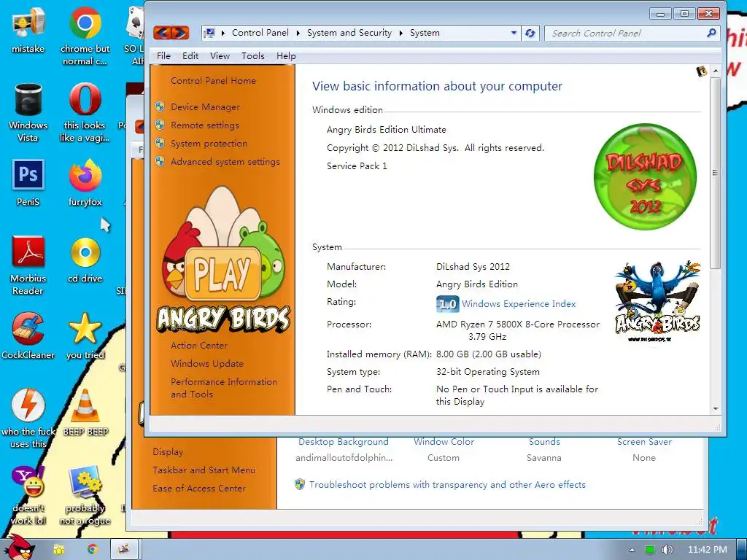Open the 'cd drive' desktop icon

pyautogui.click(x=85, y=260)
